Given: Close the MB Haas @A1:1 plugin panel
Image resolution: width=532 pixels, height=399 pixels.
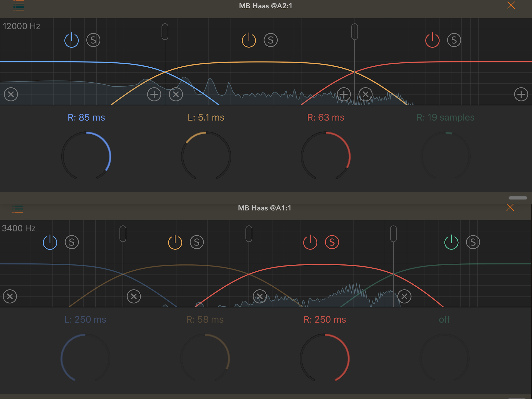Looking at the screenshot, I should pyautogui.click(x=510, y=207).
